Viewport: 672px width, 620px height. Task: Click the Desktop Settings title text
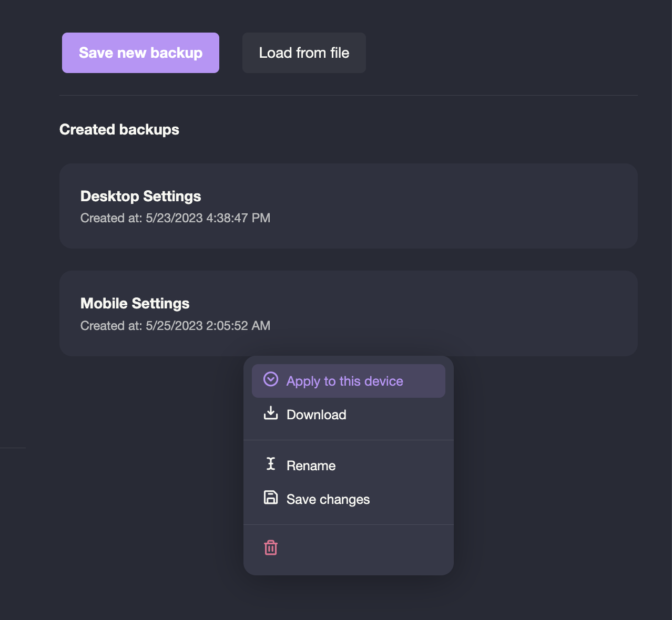(x=140, y=196)
